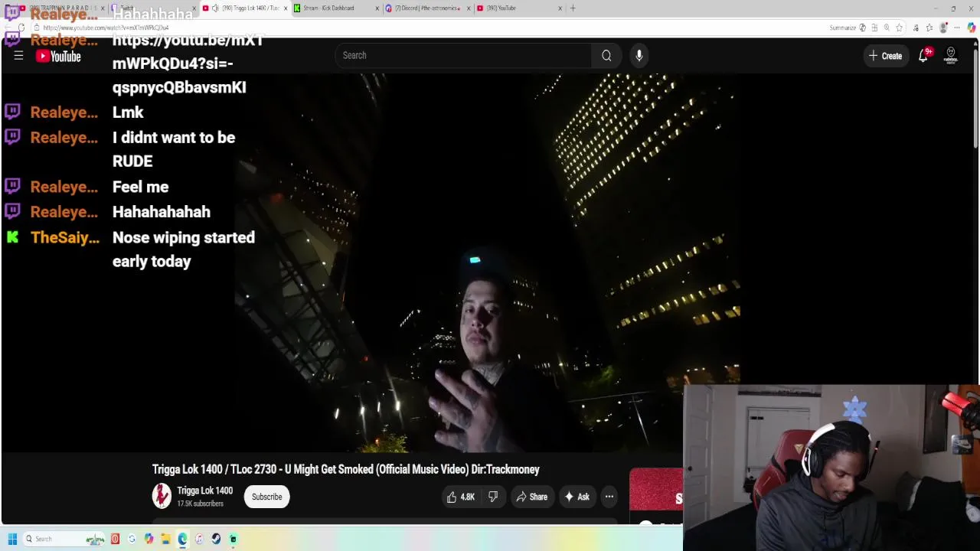Open the Trigga Lok 1400 channel name link
Viewport: 980px width, 551px height.
[204, 491]
